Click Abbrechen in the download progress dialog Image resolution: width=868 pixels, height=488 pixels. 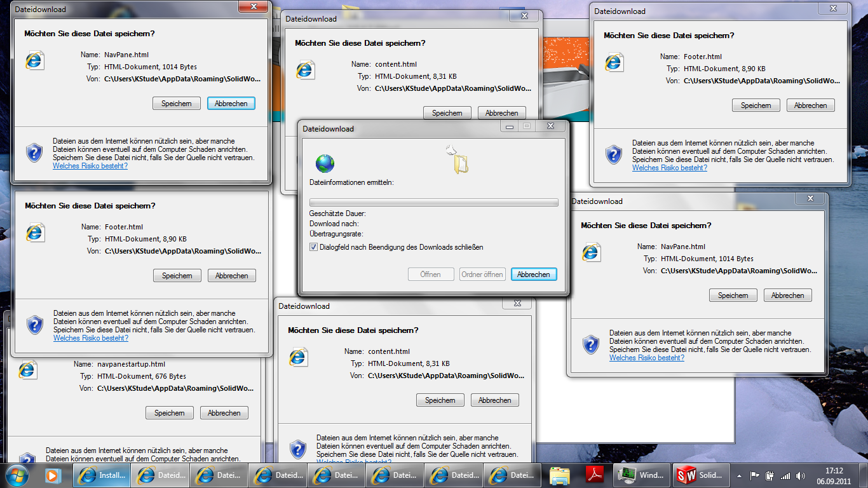[x=534, y=274]
